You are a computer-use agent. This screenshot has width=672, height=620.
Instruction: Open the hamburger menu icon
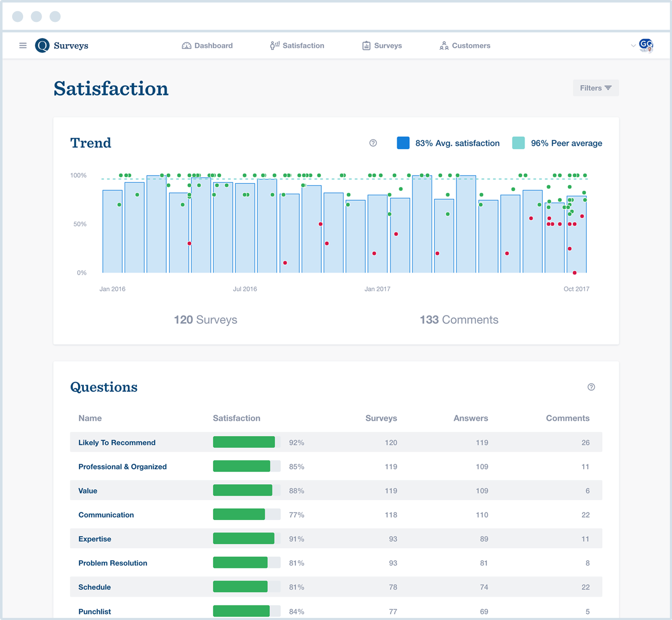pos(23,45)
